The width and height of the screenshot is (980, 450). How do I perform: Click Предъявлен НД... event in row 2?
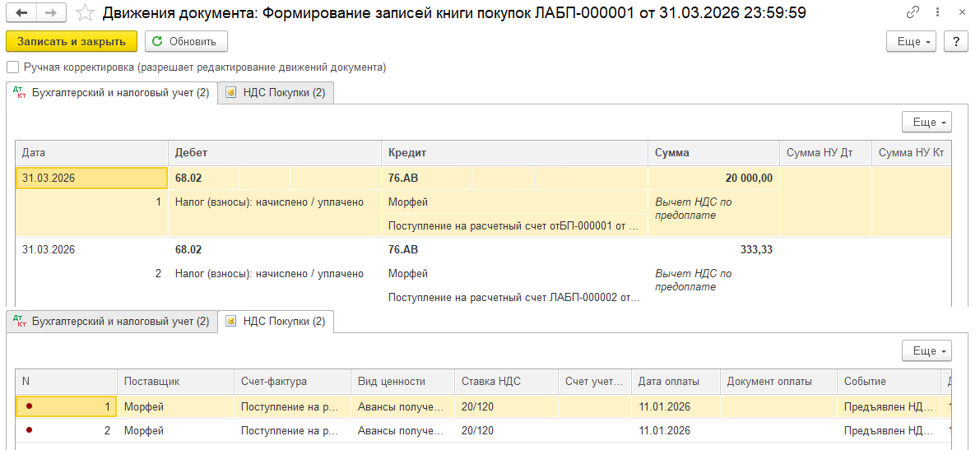(889, 430)
